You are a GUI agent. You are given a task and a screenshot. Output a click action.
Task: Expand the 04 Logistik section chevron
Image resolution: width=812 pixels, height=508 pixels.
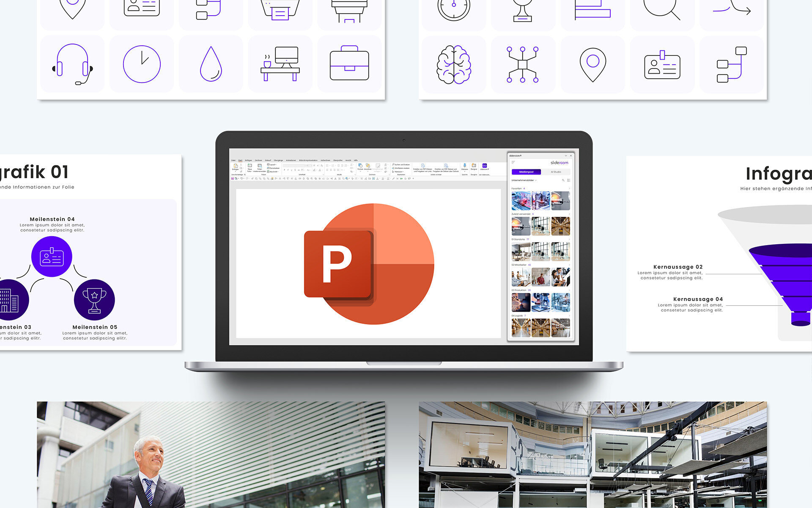click(569, 315)
